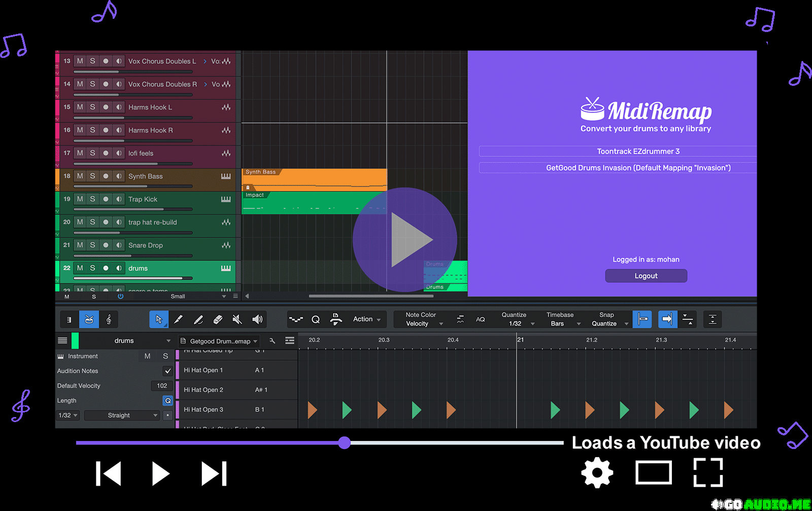Open the Snap Quantize dropdown
This screenshot has height=511, width=812.
point(609,319)
